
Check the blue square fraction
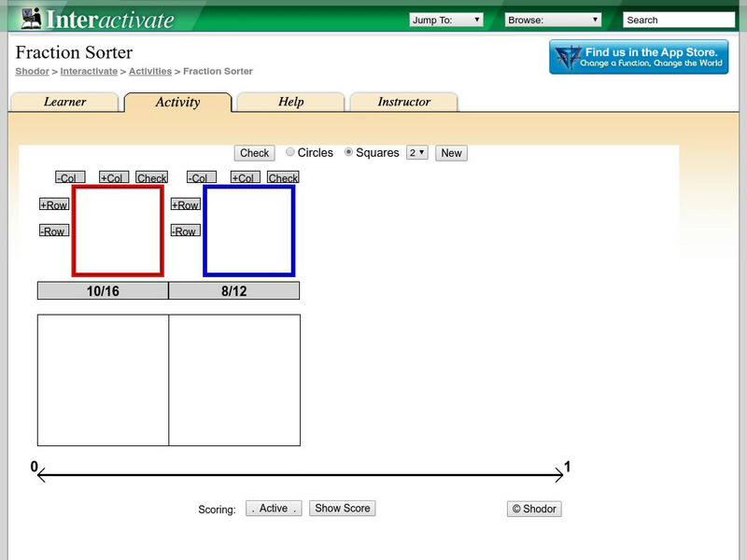(283, 177)
